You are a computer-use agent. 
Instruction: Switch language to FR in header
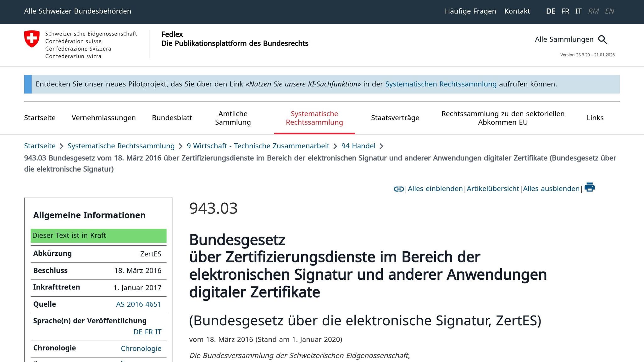[x=565, y=11]
